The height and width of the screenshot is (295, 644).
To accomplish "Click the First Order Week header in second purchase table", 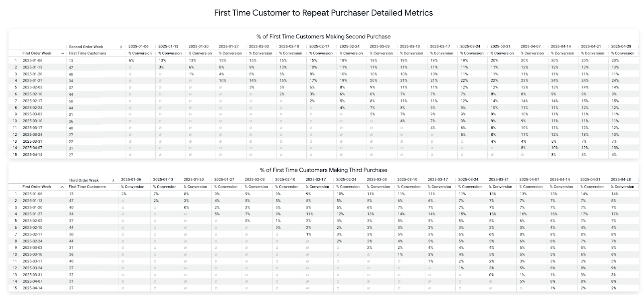I will tap(37, 53).
